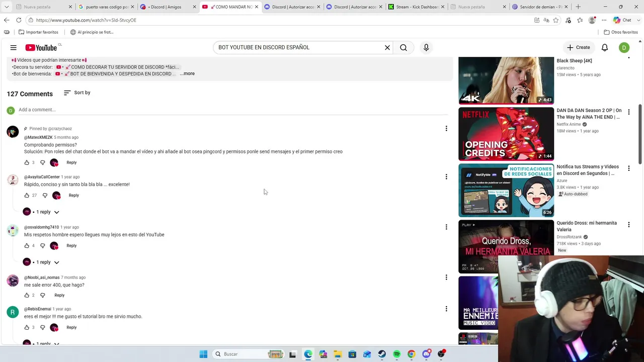Click the translate page icon in address bar
Screen dimensions: 644x362
(546, 20)
